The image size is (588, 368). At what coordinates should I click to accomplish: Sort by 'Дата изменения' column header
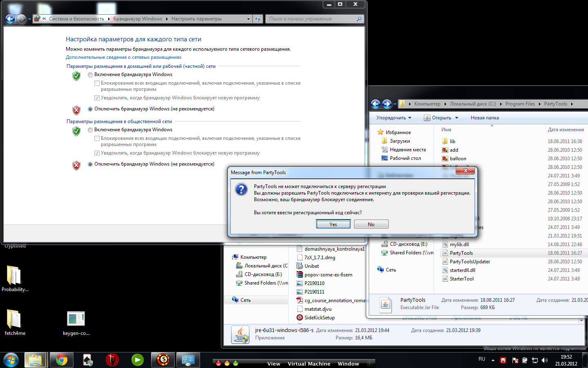click(566, 130)
